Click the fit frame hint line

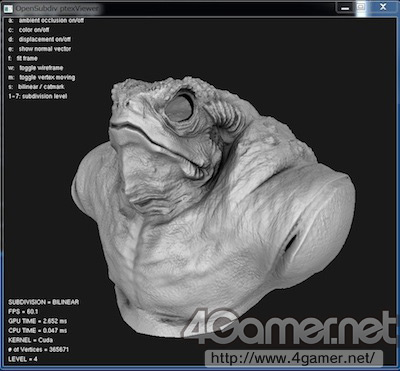click(23, 58)
